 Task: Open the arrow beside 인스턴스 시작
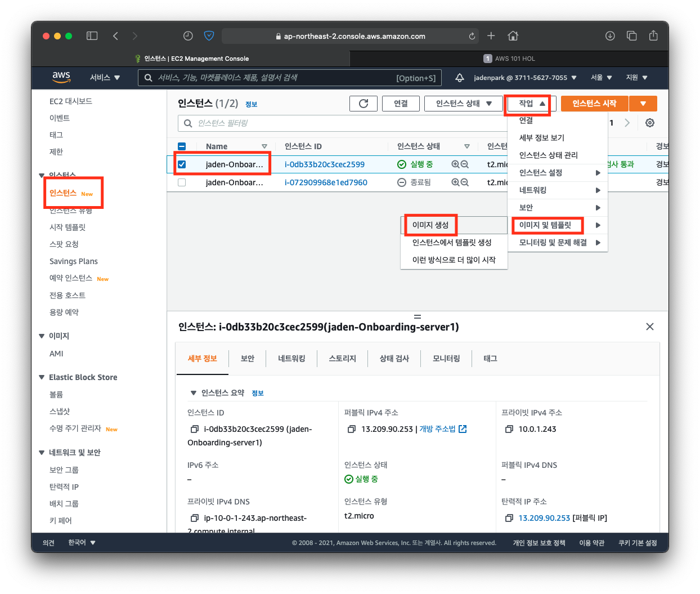[x=643, y=104]
